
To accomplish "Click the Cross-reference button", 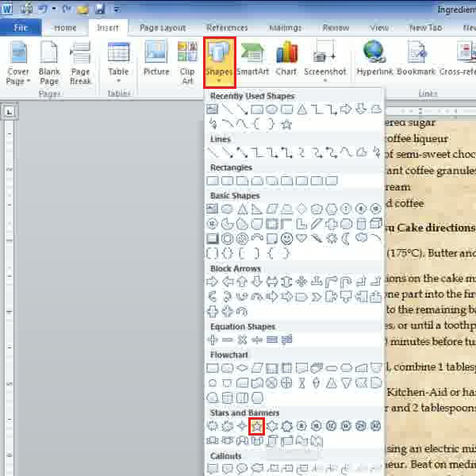I will point(458,59).
